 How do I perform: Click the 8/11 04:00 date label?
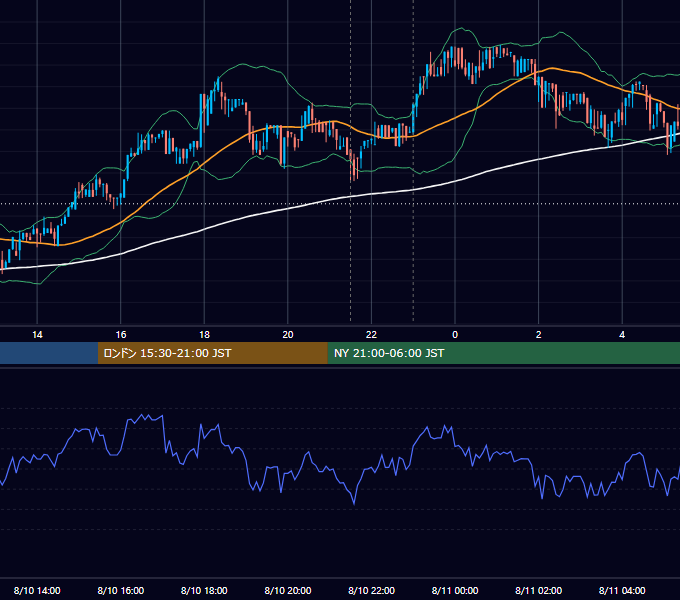pyautogui.click(x=622, y=590)
